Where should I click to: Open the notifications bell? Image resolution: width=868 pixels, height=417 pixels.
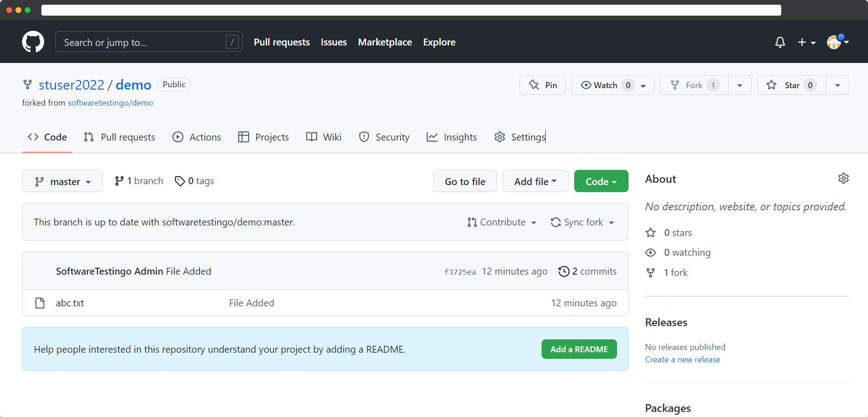[780, 42]
